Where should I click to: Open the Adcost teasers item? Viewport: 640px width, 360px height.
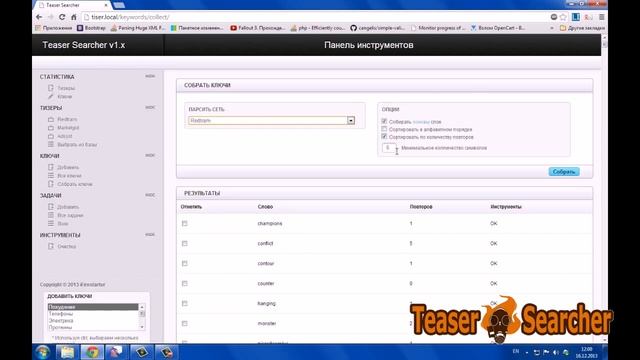65,136
